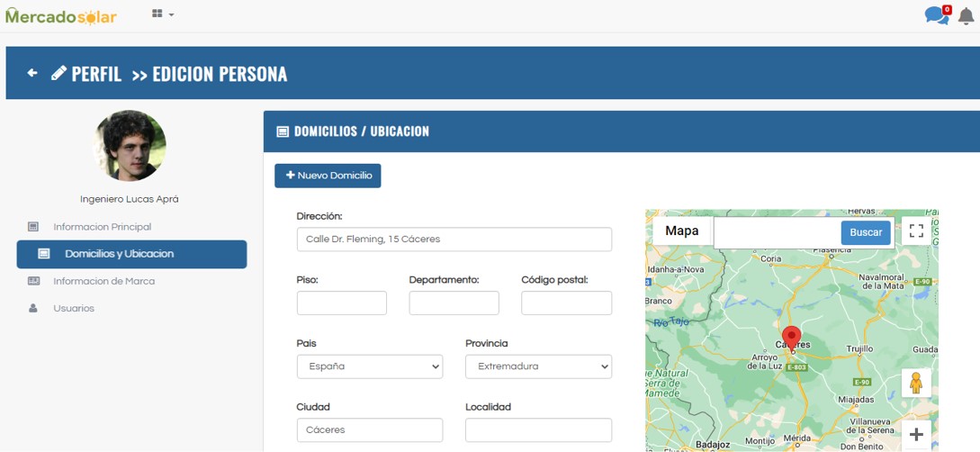Open the apps grid menu in the top bar
The width and height of the screenshot is (980, 452).
pyautogui.click(x=162, y=14)
